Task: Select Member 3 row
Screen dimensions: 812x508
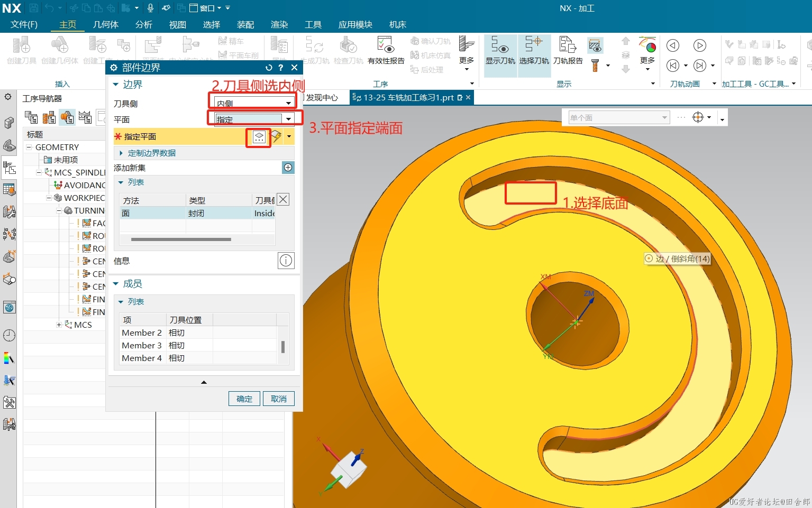Action: point(199,345)
